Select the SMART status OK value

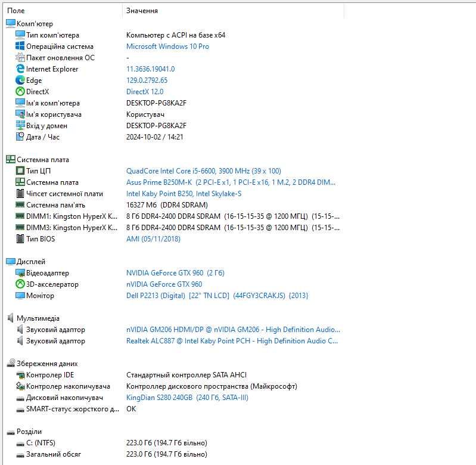(131, 409)
